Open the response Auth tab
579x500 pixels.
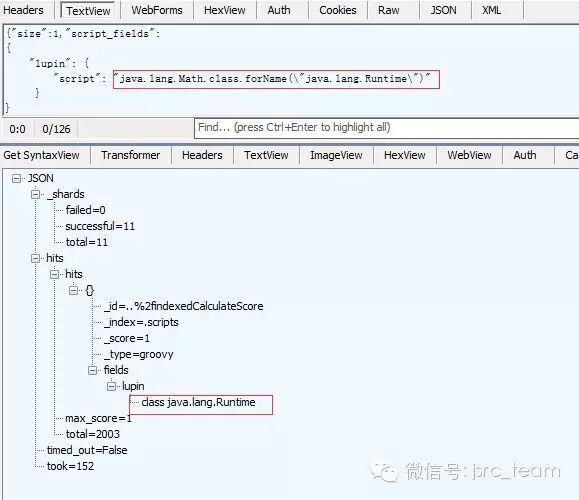(525, 155)
